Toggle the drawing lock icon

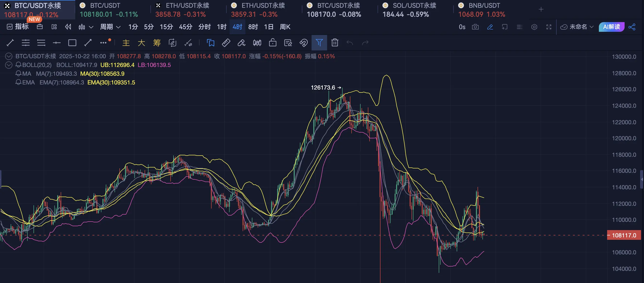[x=272, y=43]
